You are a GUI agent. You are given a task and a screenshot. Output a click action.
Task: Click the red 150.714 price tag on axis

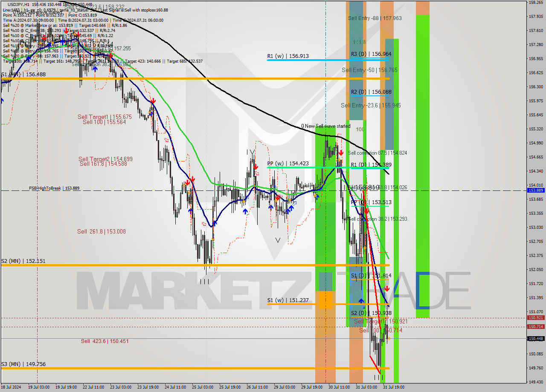[536, 326]
